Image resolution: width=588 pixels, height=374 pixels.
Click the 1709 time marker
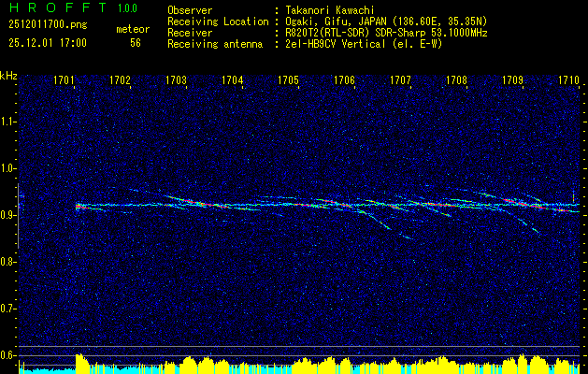[x=512, y=80]
